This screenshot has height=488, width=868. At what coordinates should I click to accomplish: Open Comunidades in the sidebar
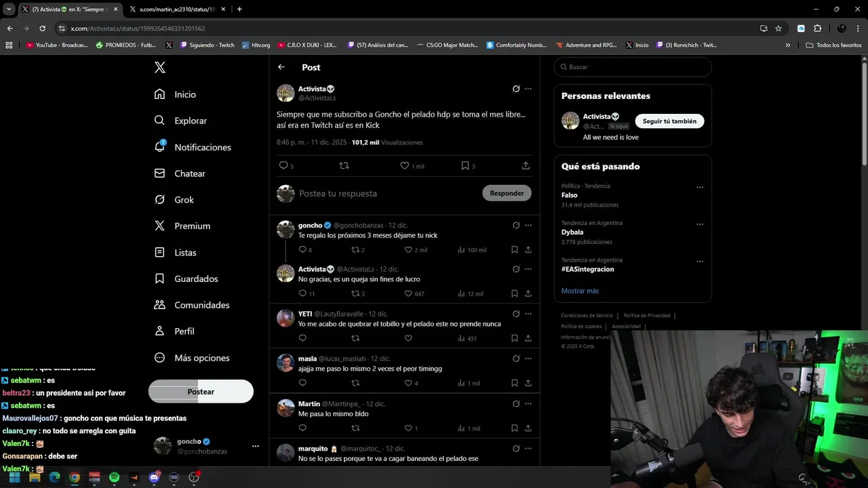[192, 305]
